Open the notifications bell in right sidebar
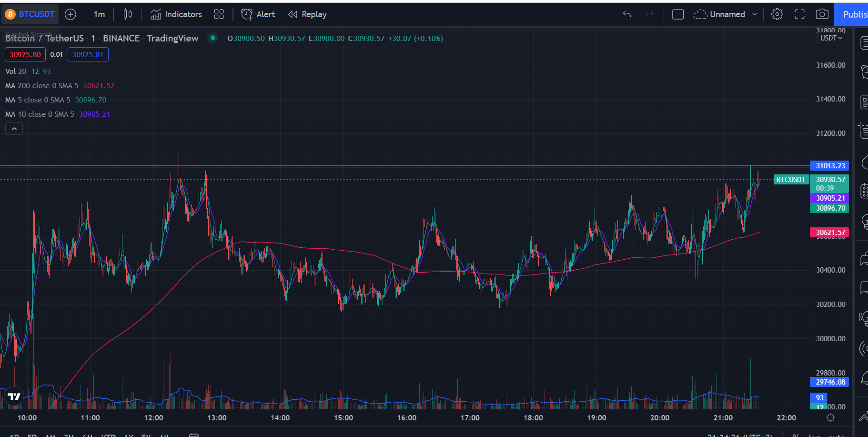The height and width of the screenshot is (437, 868). tap(864, 378)
